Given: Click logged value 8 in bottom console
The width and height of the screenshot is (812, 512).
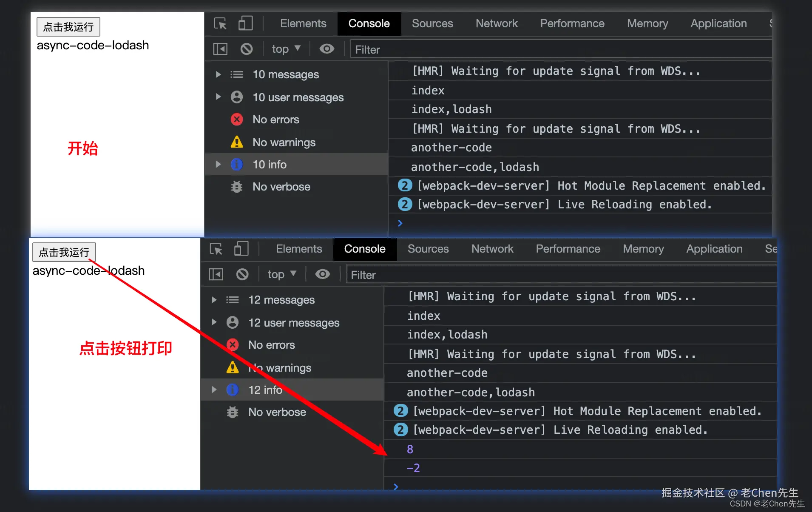Looking at the screenshot, I should pyautogui.click(x=410, y=449).
